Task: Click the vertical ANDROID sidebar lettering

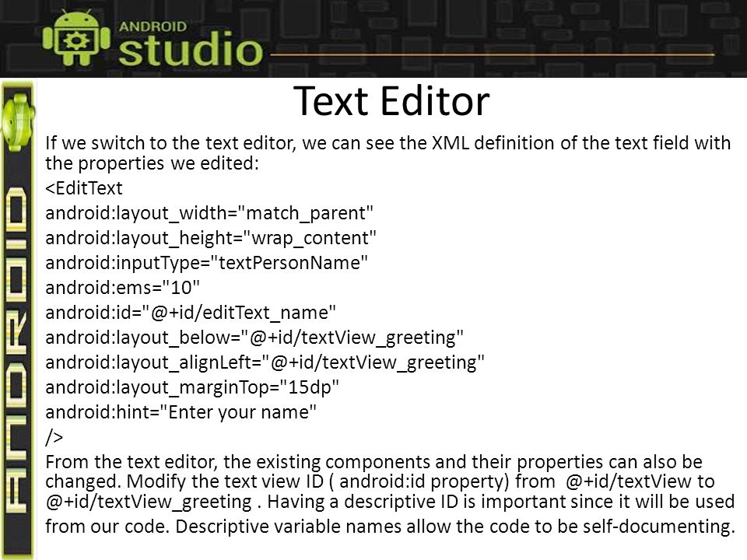Action: pos(18,350)
